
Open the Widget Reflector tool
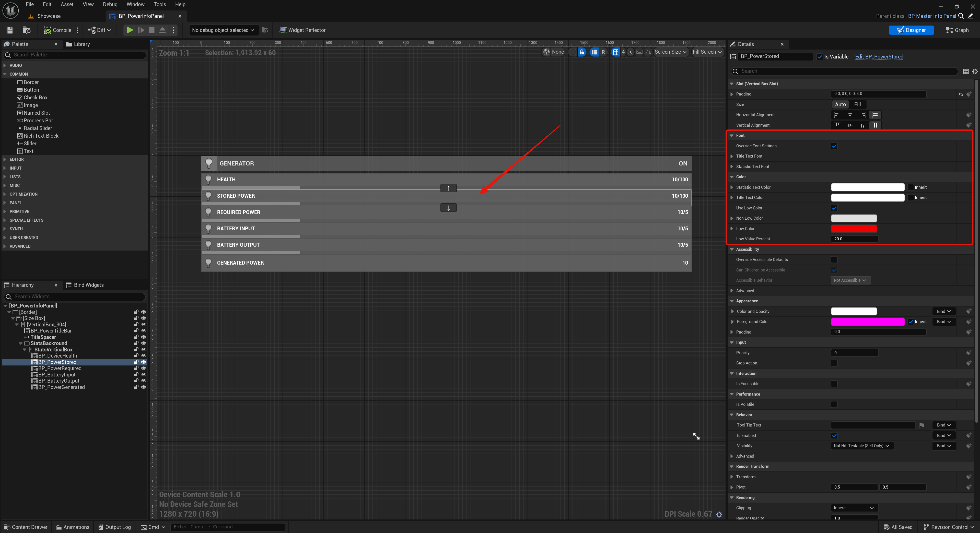[302, 30]
